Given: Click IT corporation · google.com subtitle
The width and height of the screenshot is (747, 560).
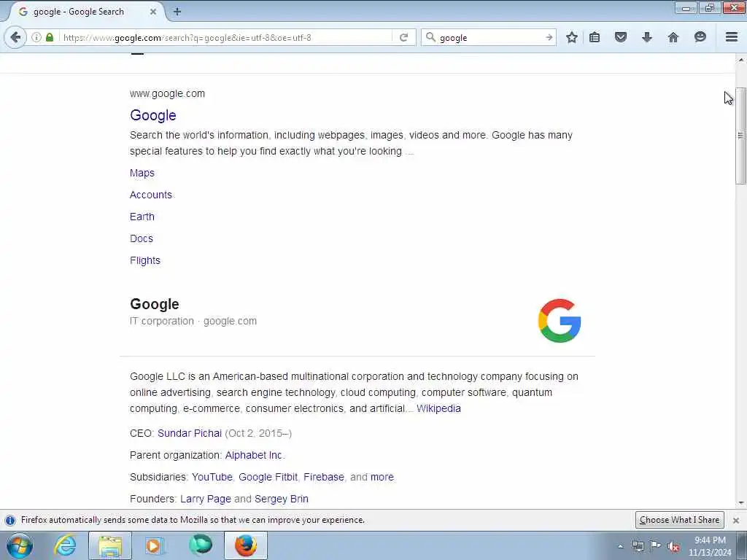Looking at the screenshot, I should click(193, 322).
